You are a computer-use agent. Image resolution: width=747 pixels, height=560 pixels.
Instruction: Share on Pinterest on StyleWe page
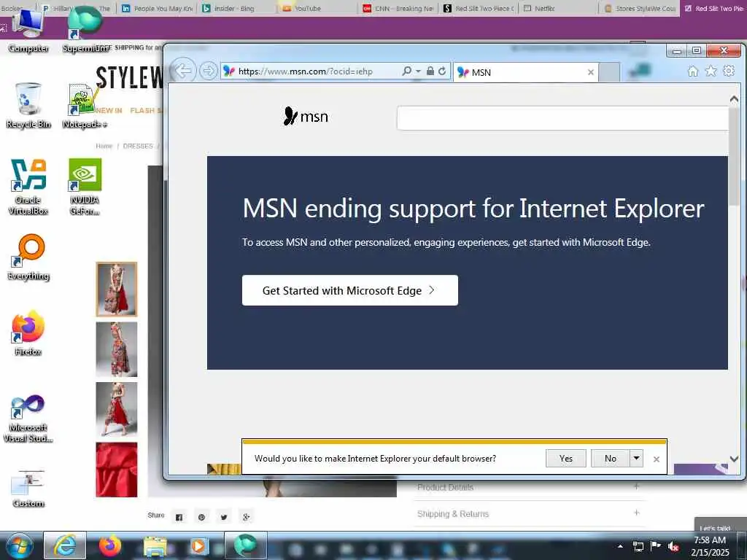tap(201, 517)
